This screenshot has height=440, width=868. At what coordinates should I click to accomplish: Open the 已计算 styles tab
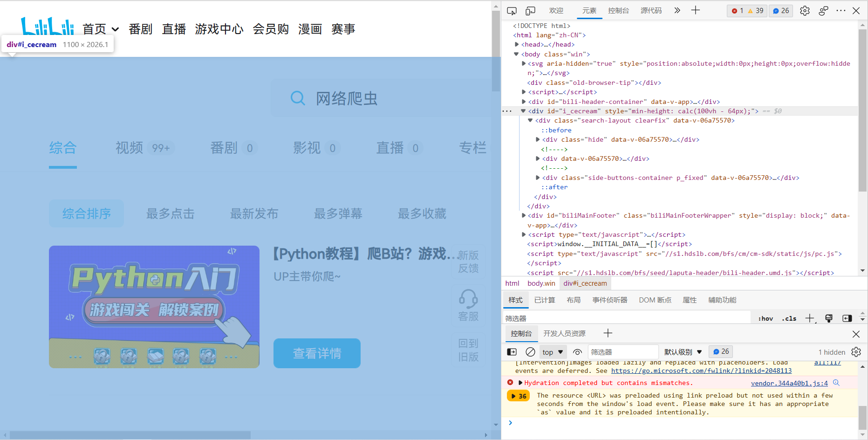(x=545, y=300)
